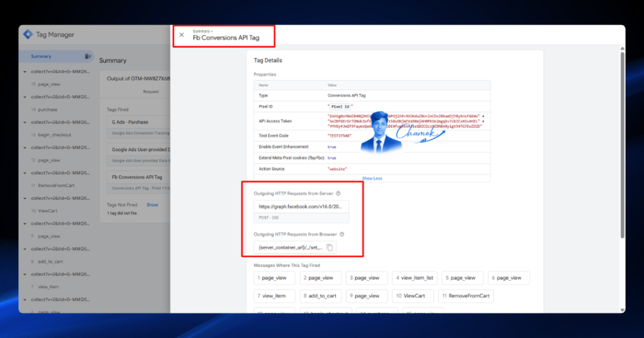The width and height of the screenshot is (644, 338).
Task: Copy the server_container_url request
Action: pyautogui.click(x=330, y=247)
